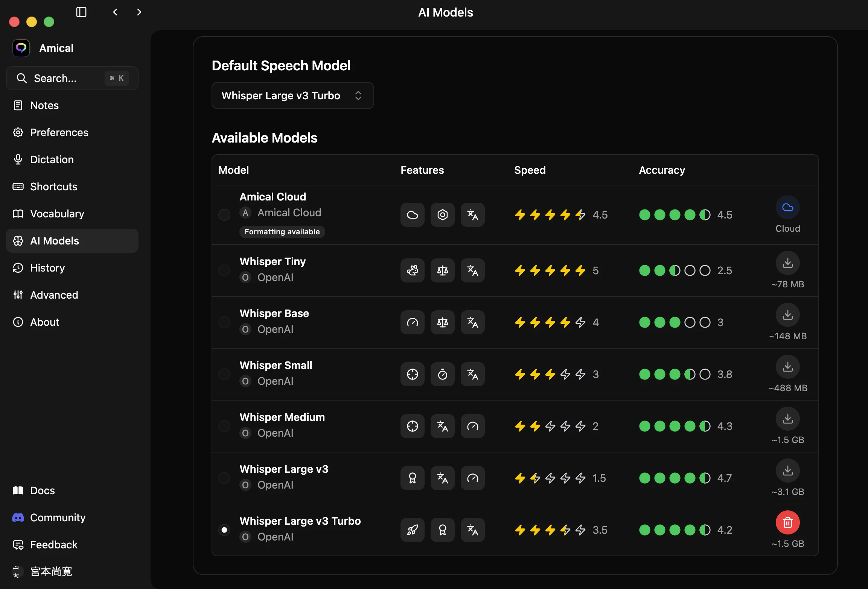Click the crosshair feature icon for Whisper Small
Image resolution: width=868 pixels, height=589 pixels.
(x=413, y=374)
